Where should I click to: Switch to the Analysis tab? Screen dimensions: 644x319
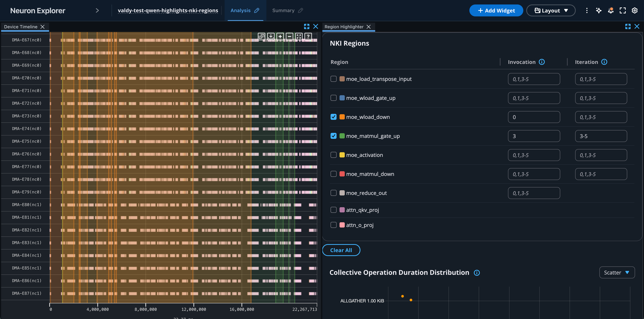(x=240, y=10)
